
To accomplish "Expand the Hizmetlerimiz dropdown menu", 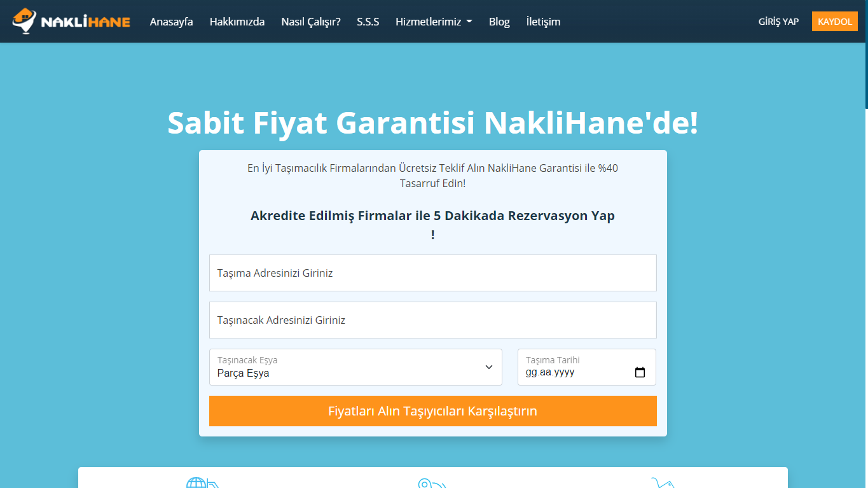I will [434, 22].
